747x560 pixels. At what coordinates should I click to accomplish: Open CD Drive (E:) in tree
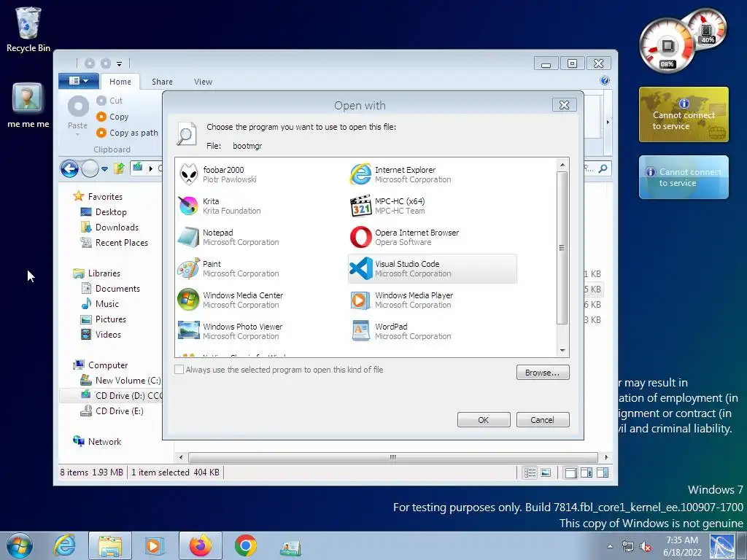click(x=112, y=411)
